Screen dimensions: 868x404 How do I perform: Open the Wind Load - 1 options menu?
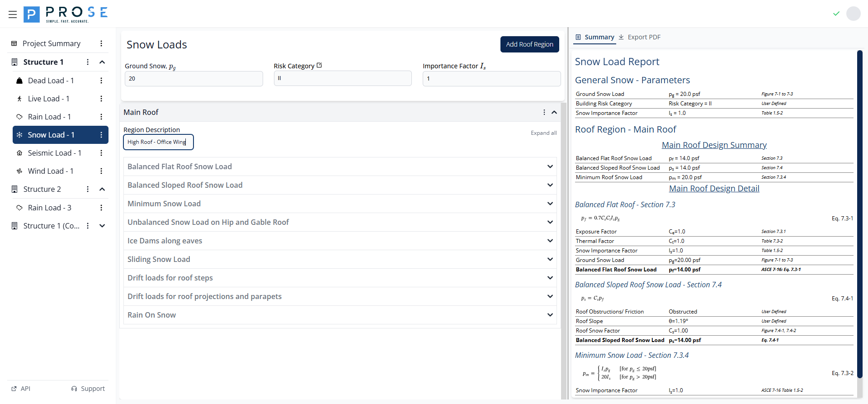(101, 171)
